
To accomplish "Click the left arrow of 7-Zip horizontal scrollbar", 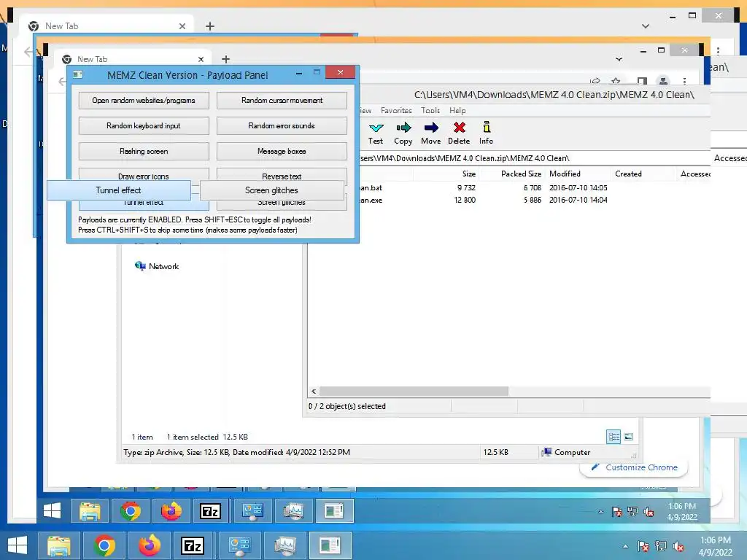I will tap(314, 392).
